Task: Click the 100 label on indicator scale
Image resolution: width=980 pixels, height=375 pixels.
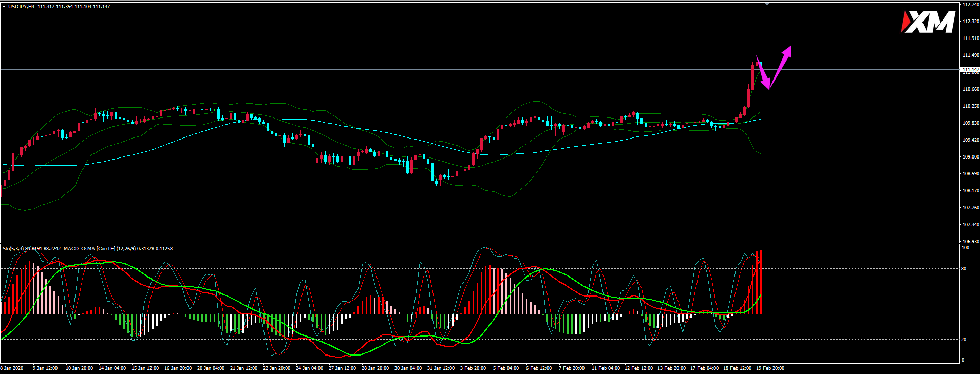Action: [965, 248]
